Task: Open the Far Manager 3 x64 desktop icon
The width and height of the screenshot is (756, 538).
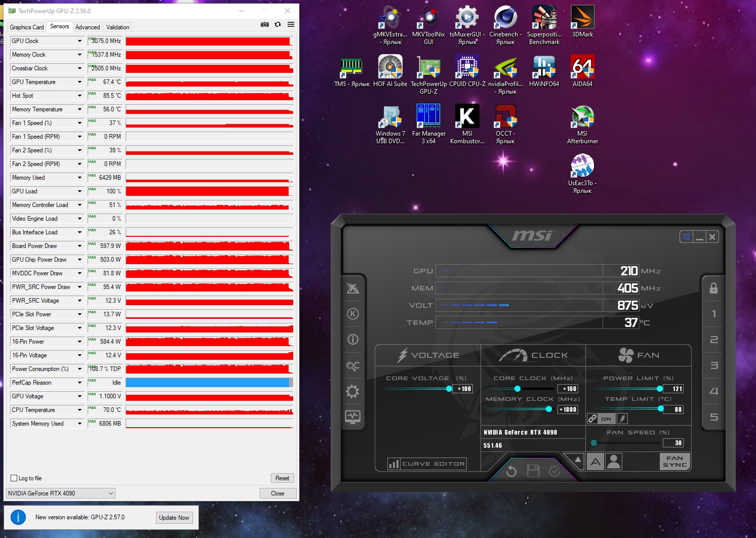Action: [428, 124]
